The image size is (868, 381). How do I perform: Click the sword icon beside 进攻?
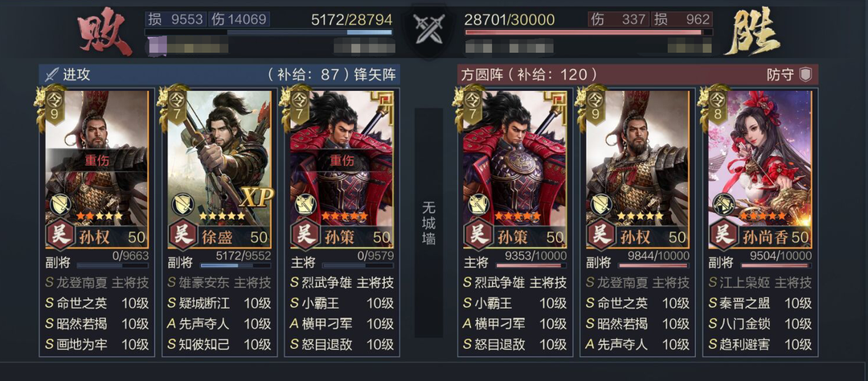coord(51,74)
